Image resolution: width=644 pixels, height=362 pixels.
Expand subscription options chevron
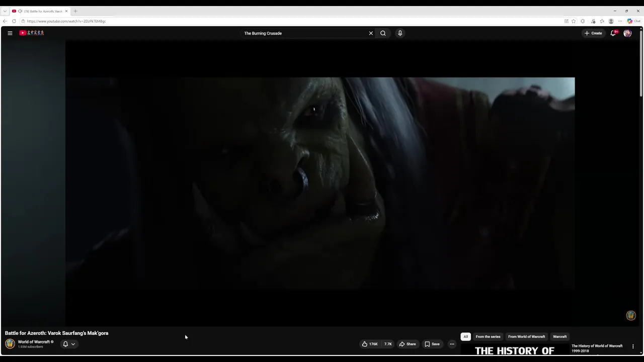coord(73,344)
